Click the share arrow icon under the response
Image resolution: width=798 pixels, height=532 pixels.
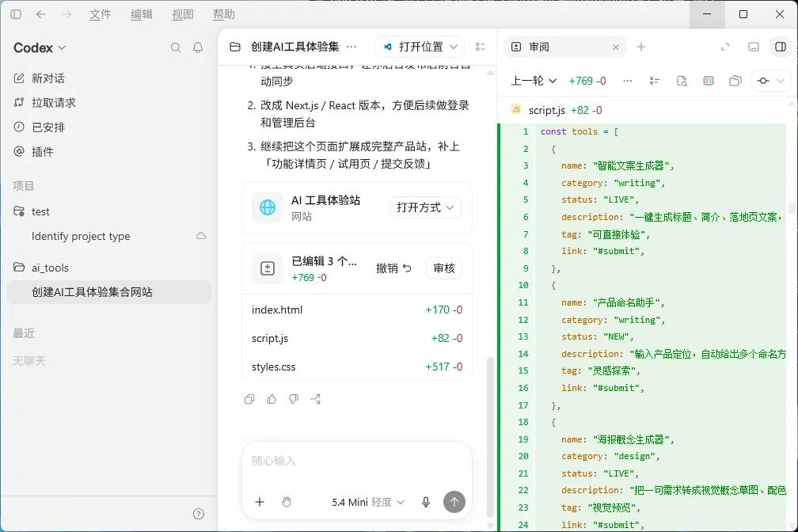316,399
